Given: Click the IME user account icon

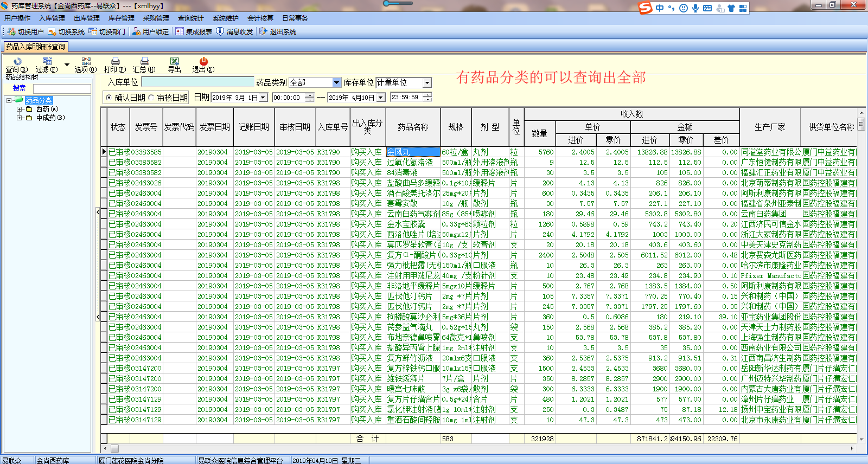Looking at the screenshot, I should tap(720, 8).
